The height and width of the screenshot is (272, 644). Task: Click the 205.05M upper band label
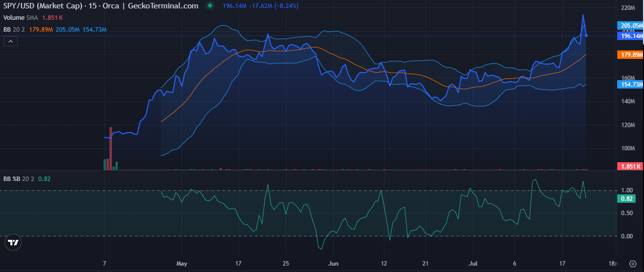click(629, 25)
